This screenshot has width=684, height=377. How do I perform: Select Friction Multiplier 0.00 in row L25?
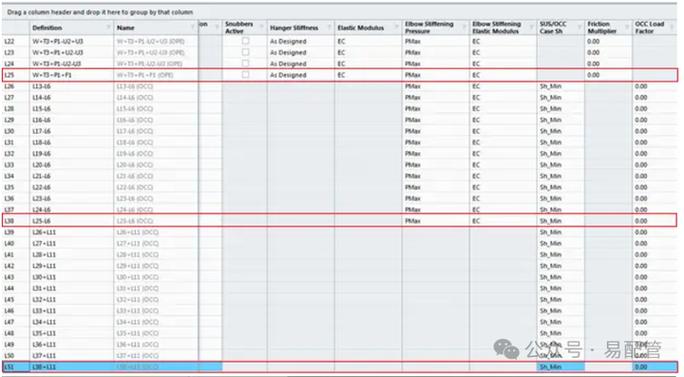[x=608, y=75]
